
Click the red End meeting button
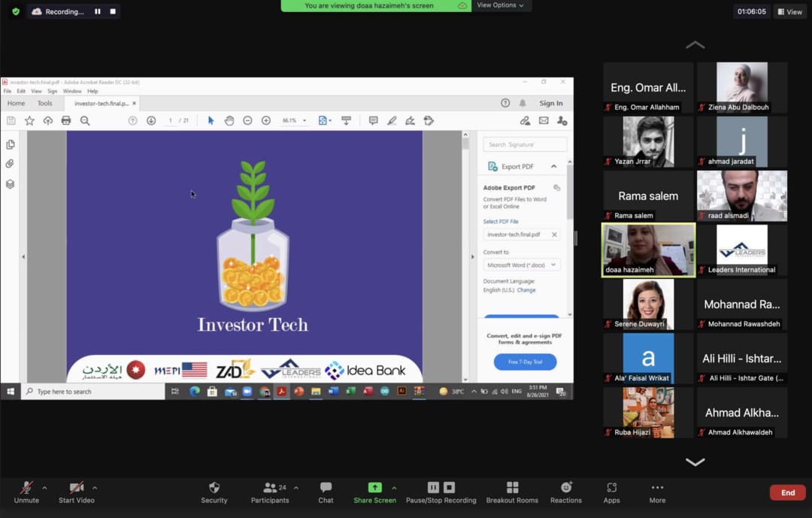tap(788, 492)
